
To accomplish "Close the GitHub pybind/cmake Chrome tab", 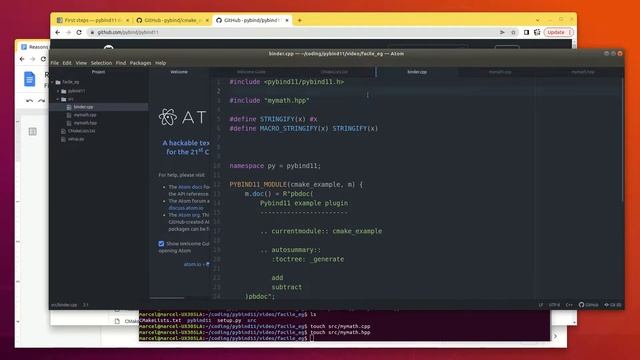I will point(207,20).
